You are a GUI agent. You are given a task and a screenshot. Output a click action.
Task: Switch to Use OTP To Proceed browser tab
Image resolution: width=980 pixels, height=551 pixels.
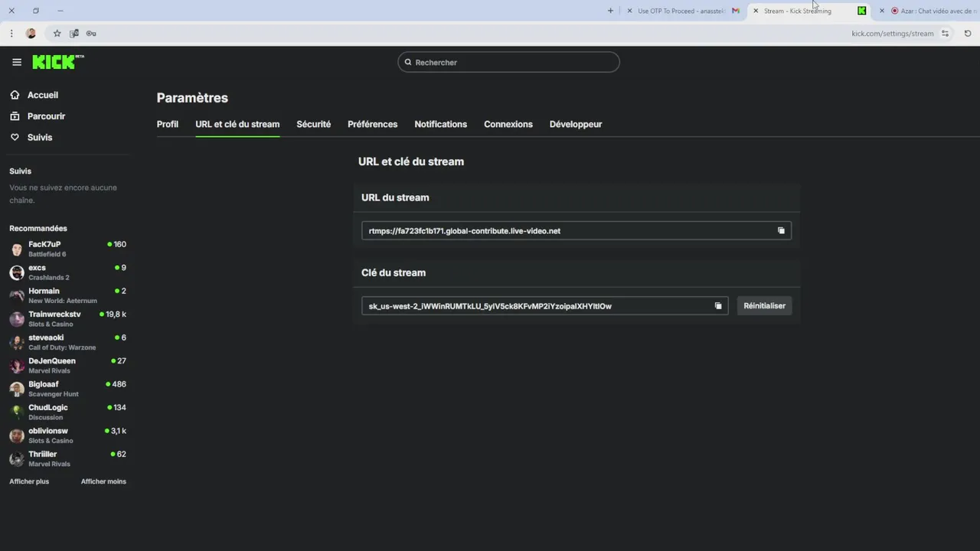pyautogui.click(x=681, y=11)
